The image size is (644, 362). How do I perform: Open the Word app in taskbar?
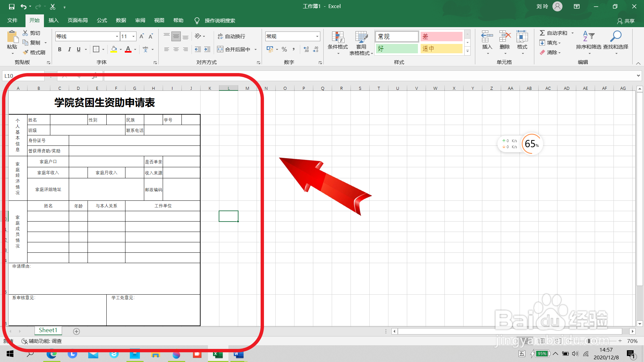238,354
